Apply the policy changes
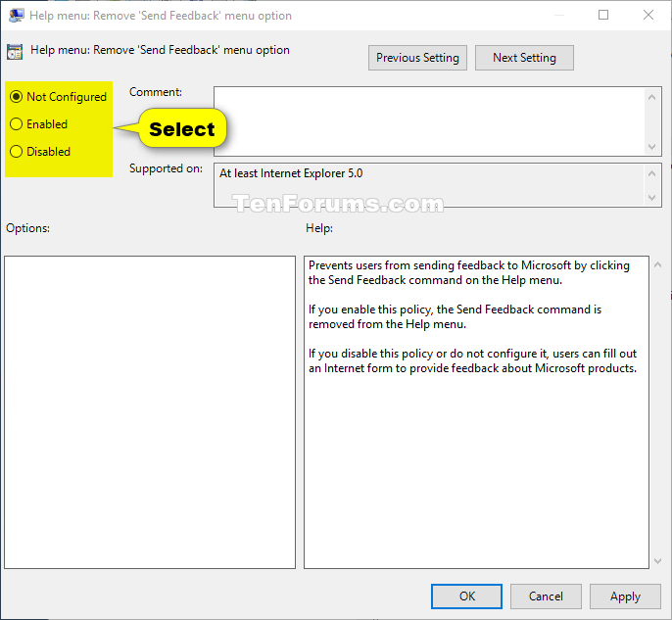Image resolution: width=672 pixels, height=620 pixels. 625,596
